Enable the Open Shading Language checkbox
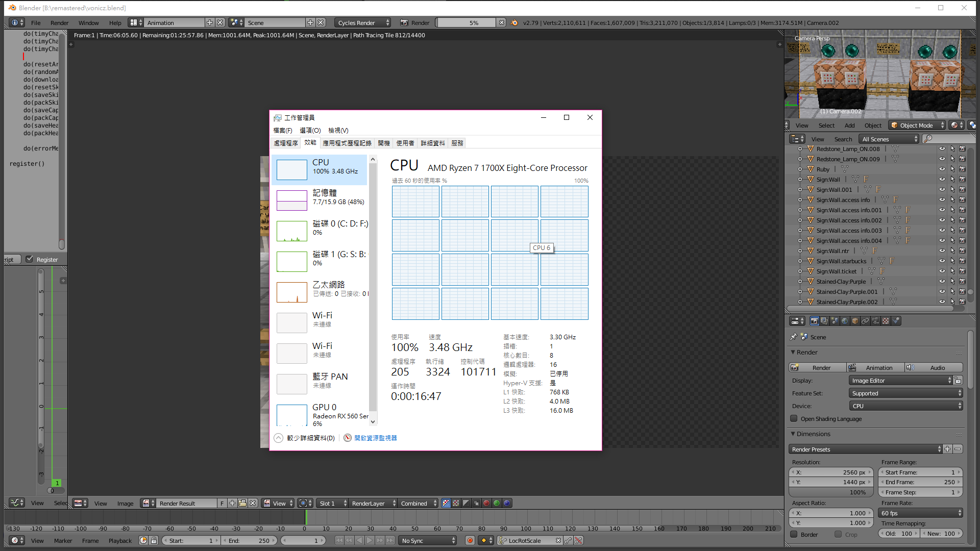The height and width of the screenshot is (551, 980). click(794, 419)
